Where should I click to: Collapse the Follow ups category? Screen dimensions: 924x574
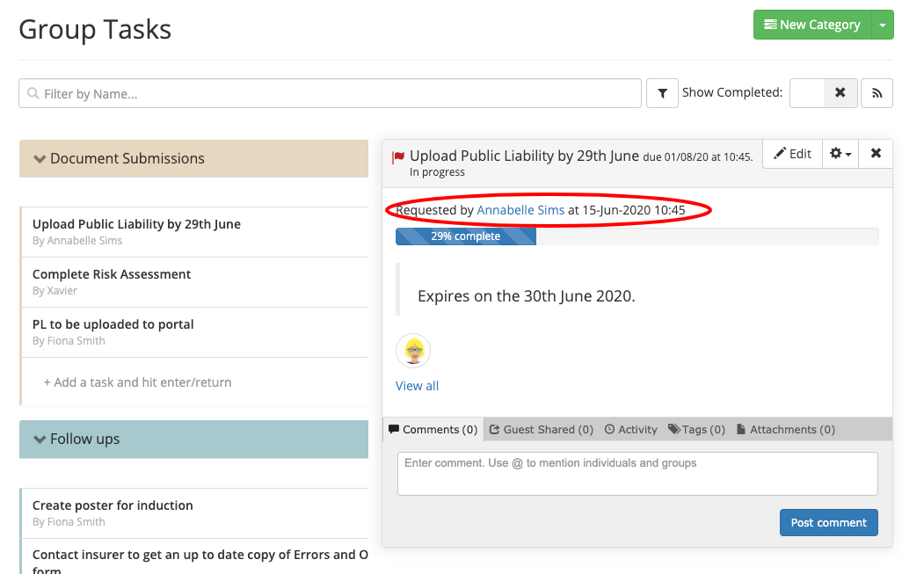[x=194, y=439]
